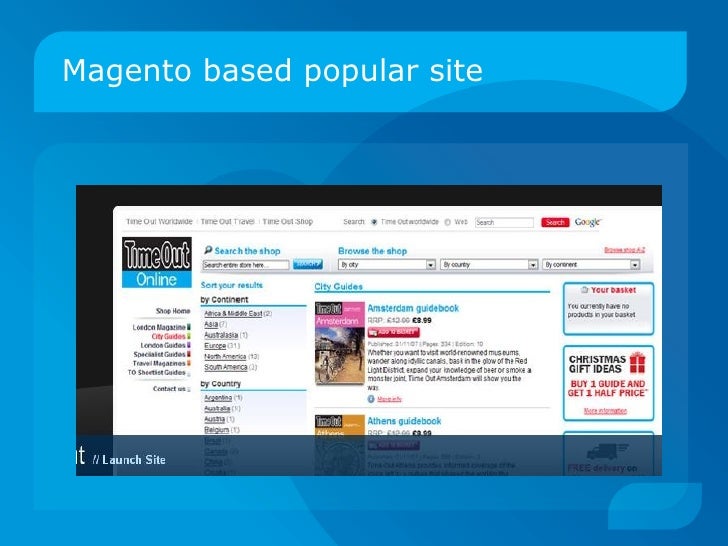Filter by South America continent

point(226,367)
